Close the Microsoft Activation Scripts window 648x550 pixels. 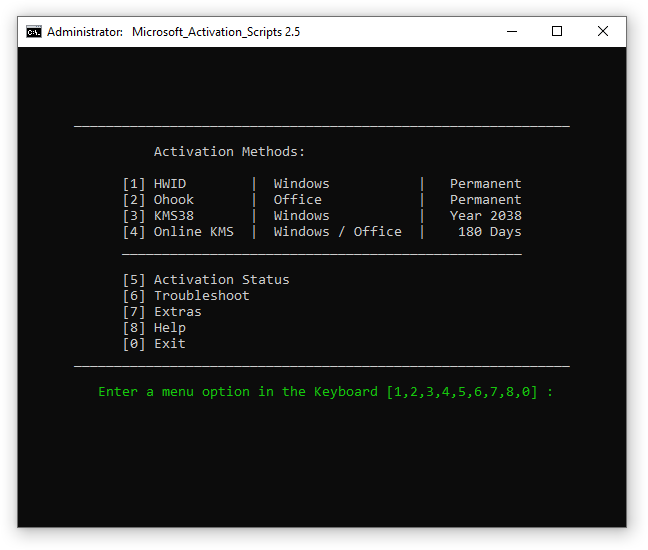pyautogui.click(x=603, y=31)
